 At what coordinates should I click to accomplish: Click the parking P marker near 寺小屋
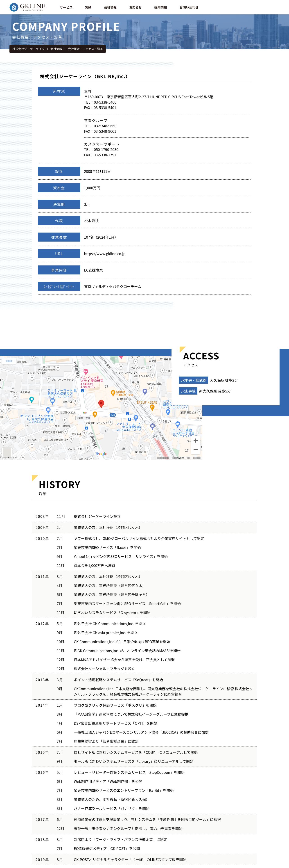coord(145,392)
